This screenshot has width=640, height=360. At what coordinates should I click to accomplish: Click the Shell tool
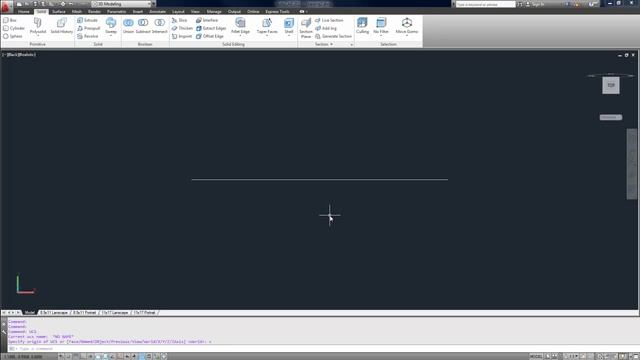[289, 25]
